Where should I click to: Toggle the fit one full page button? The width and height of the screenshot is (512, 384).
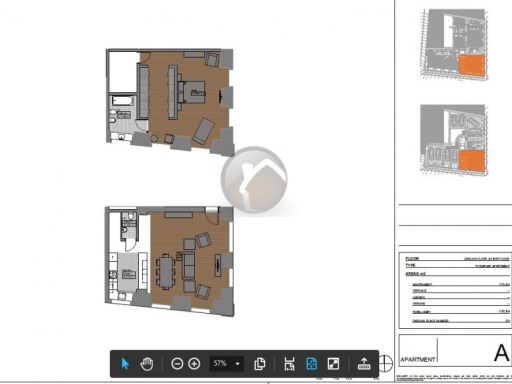[311, 364]
